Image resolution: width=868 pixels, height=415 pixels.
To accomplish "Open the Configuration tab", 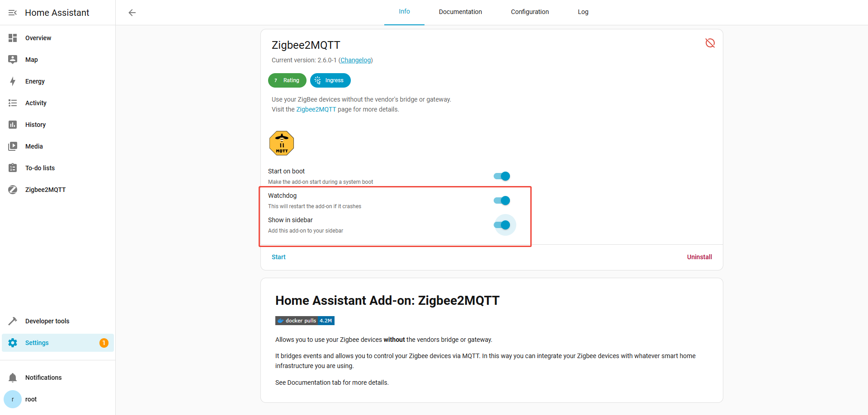I will (530, 12).
